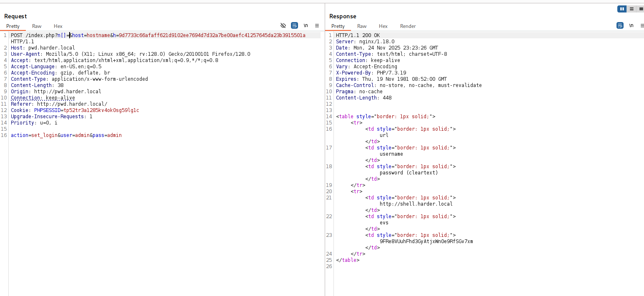Select the Pretty tab in Response panel
644x296 pixels.
338,26
